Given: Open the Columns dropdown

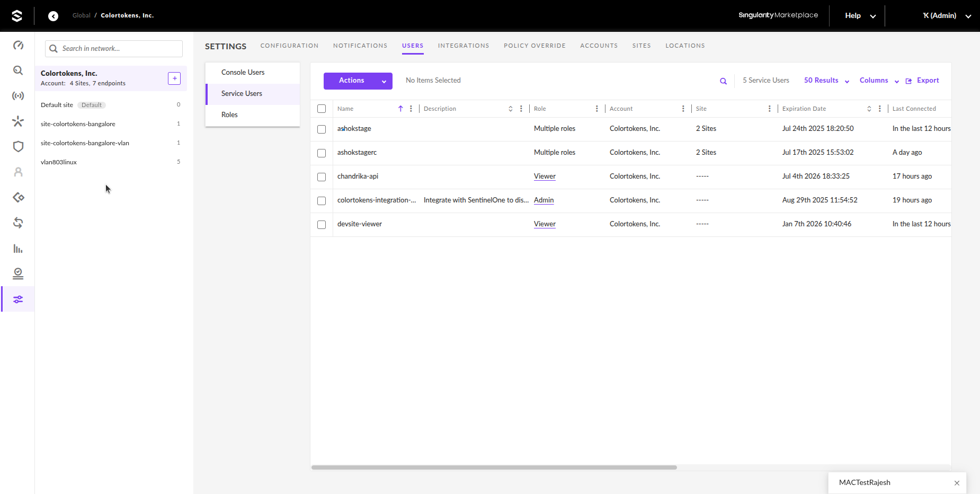Looking at the screenshot, I should [x=879, y=81].
